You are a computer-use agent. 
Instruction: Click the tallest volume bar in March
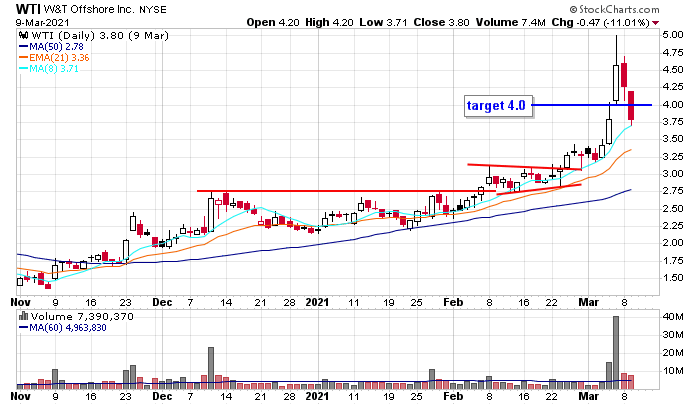616,353
